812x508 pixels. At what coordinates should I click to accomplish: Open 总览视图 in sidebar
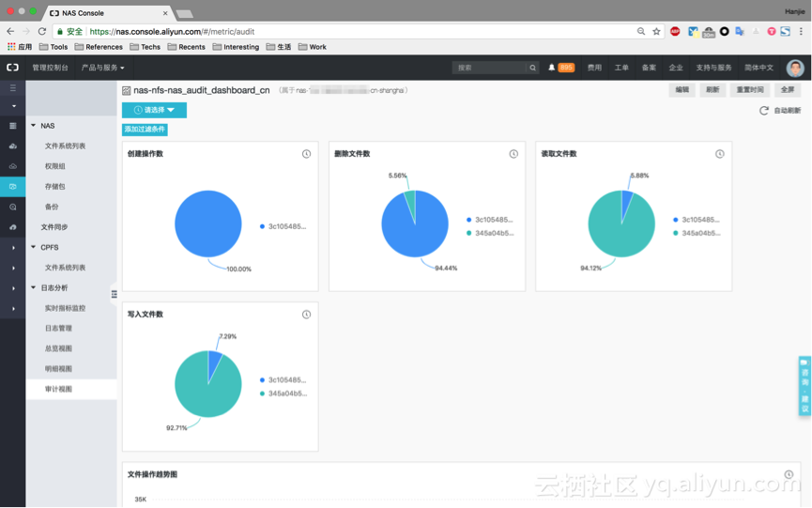(58, 348)
